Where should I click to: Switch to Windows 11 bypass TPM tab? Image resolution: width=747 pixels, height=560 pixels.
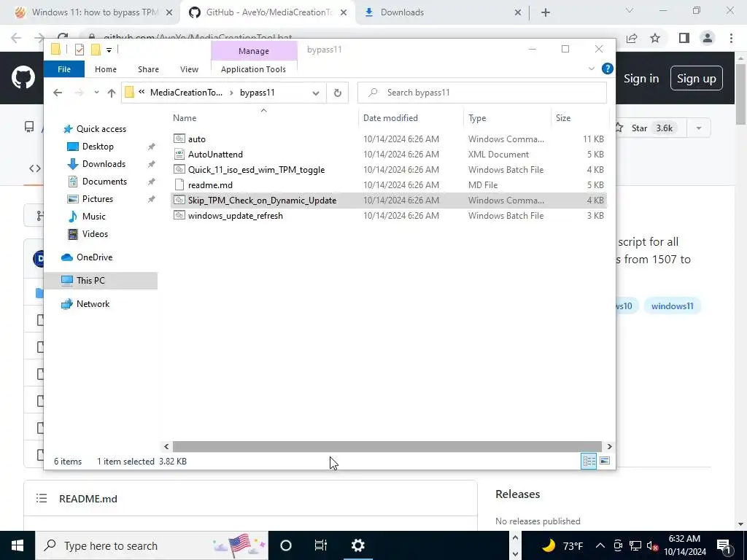(x=96, y=12)
